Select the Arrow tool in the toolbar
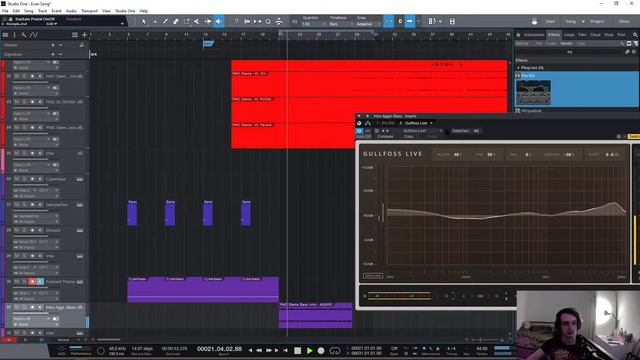 [x=144, y=21]
